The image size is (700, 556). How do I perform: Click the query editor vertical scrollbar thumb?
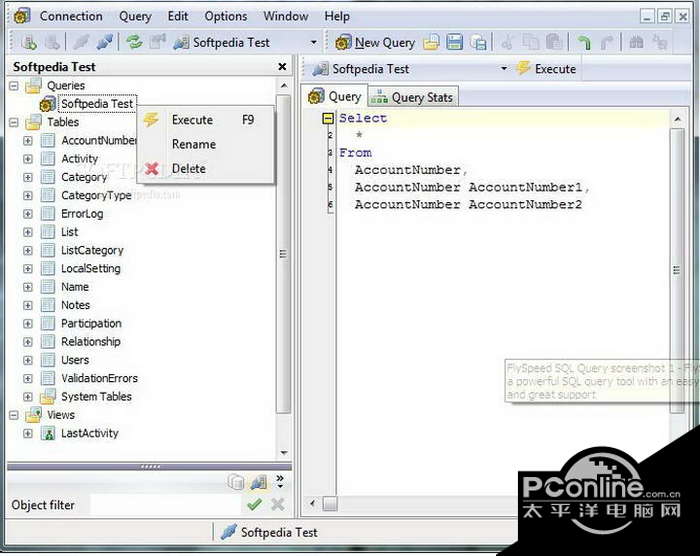tap(677, 270)
